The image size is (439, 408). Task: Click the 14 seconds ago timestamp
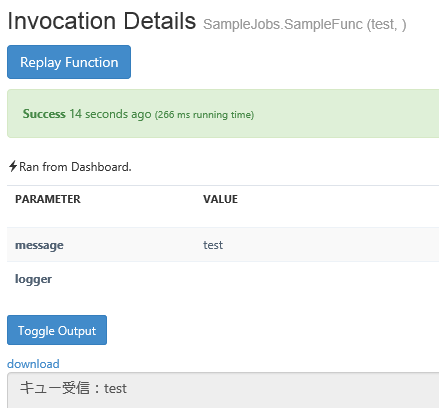tap(110, 114)
